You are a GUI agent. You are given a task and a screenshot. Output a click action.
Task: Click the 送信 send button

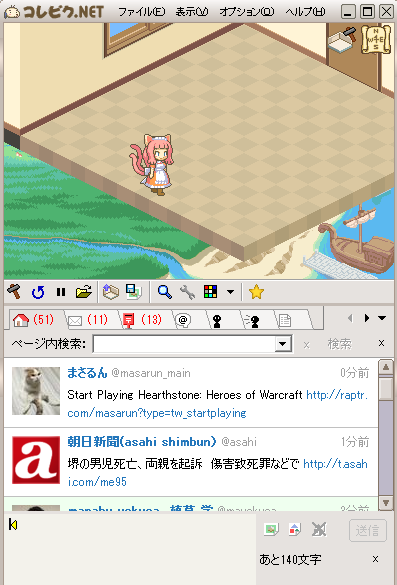tap(368, 530)
